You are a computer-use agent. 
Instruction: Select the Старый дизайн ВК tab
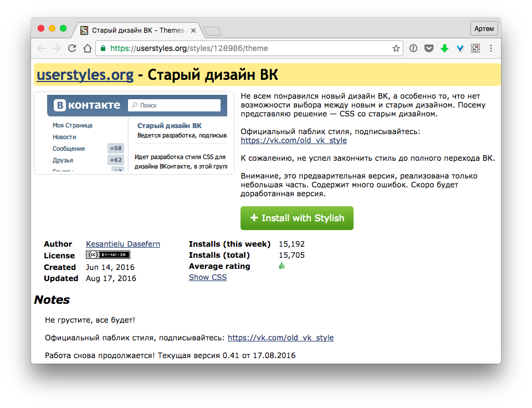pyautogui.click(x=133, y=30)
